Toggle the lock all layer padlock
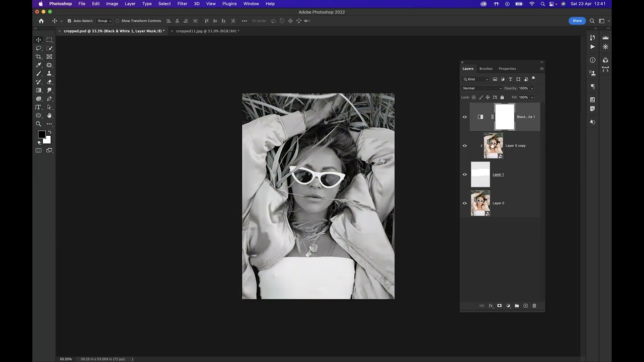This screenshot has width=644, height=362. (502, 97)
